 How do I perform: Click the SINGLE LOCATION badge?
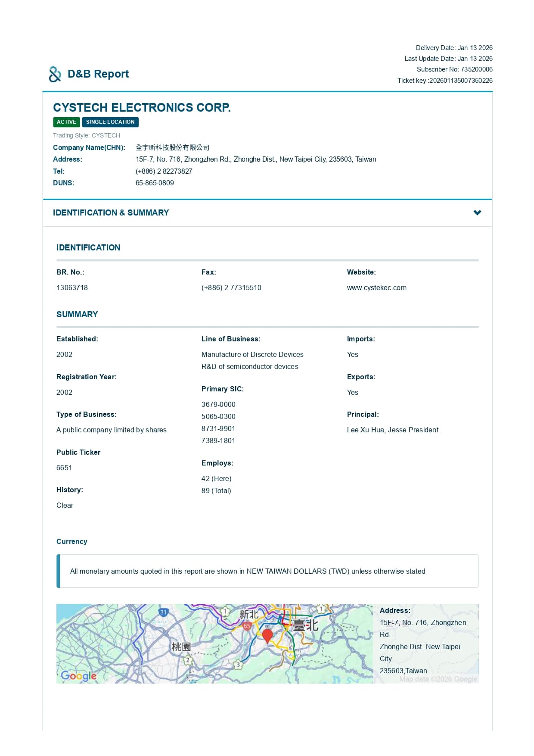[110, 122]
